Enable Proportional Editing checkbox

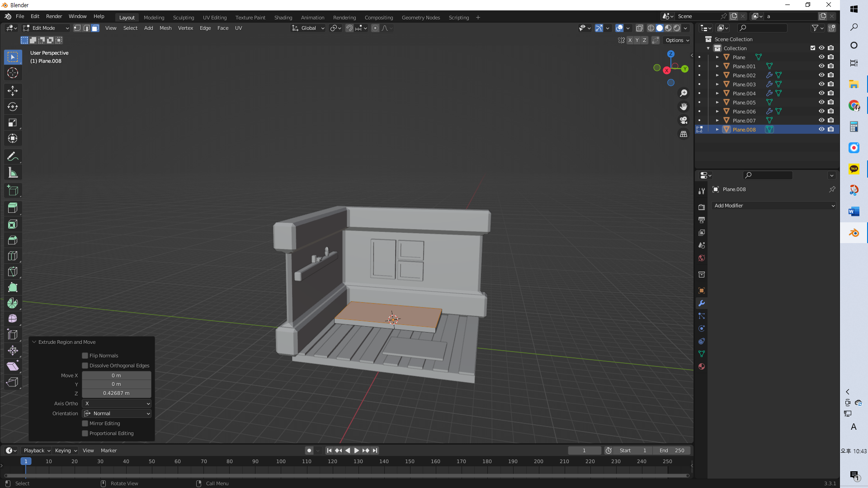(85, 433)
